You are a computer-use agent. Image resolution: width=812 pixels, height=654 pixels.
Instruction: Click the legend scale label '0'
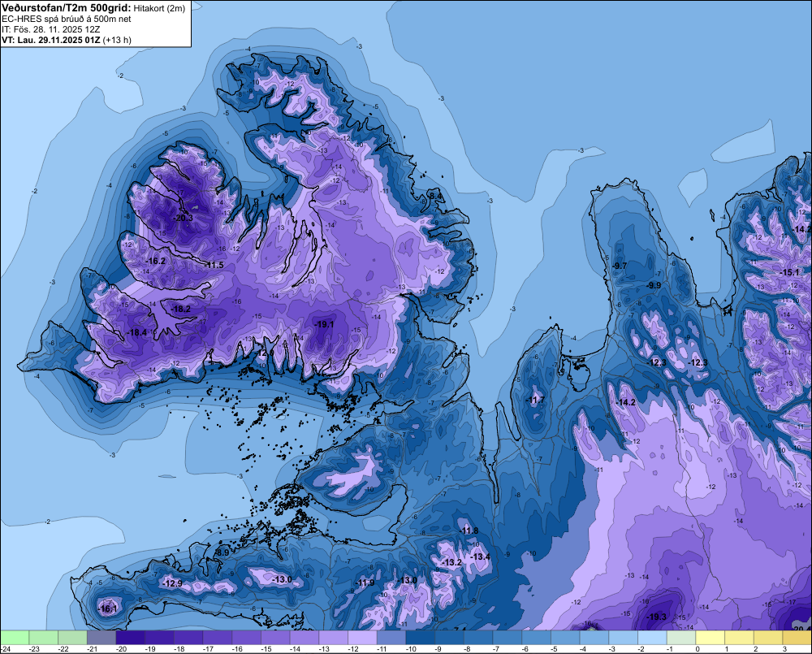698,649
